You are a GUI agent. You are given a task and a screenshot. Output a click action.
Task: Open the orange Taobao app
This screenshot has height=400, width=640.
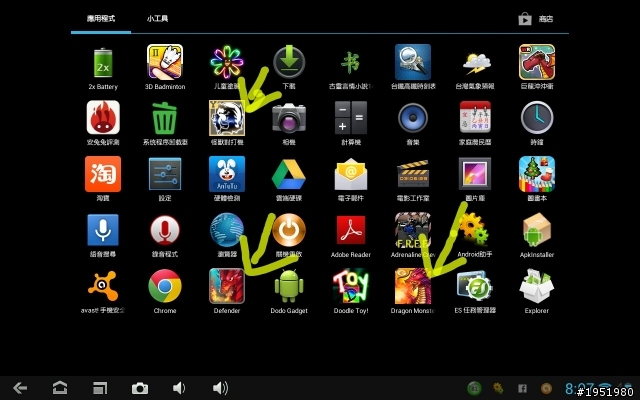click(103, 174)
